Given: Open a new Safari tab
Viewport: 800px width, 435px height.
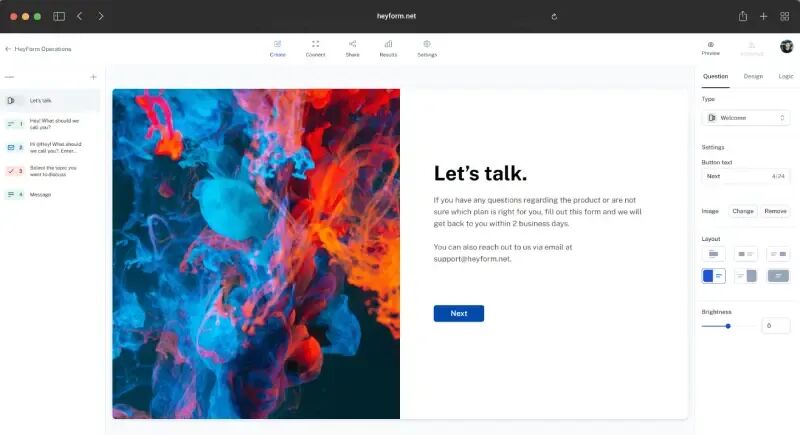Looking at the screenshot, I should click(x=763, y=16).
